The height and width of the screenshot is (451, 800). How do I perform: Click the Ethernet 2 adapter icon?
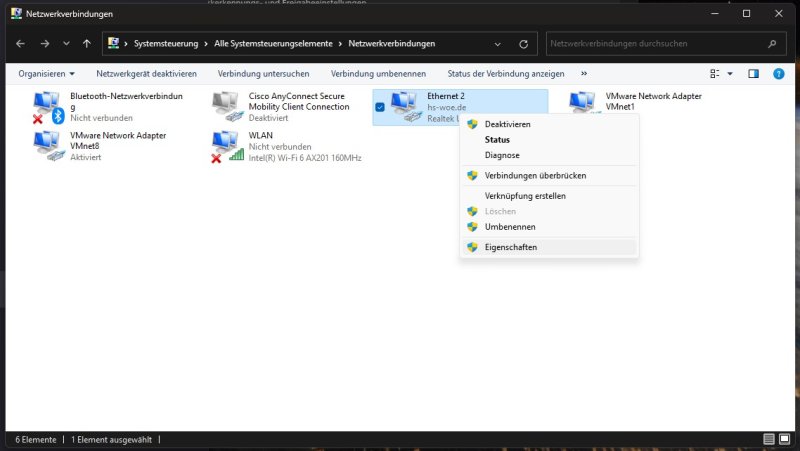(406, 107)
